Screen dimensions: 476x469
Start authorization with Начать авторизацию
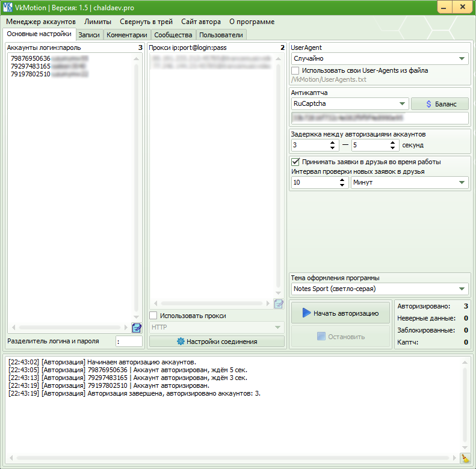(340, 313)
